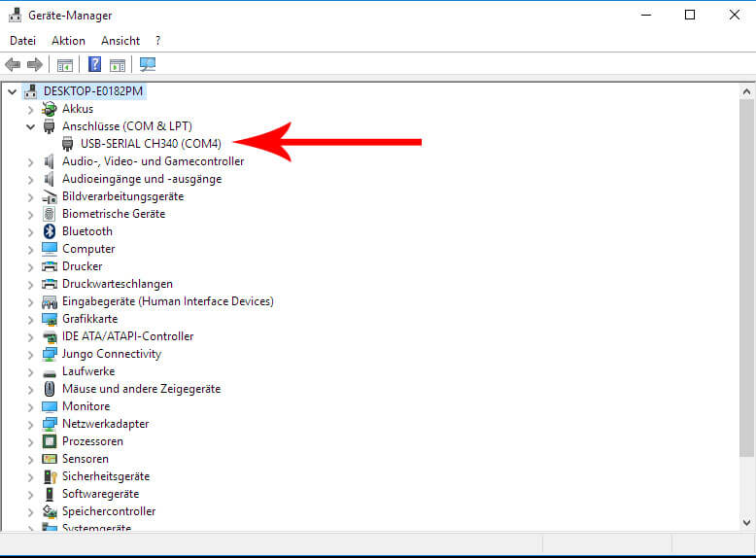Select the Biometrische Geräte entry text

click(114, 214)
